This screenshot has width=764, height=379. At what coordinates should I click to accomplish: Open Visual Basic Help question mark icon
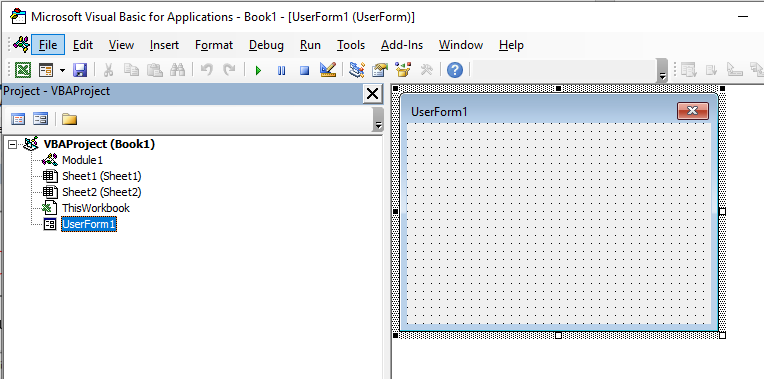(x=455, y=70)
